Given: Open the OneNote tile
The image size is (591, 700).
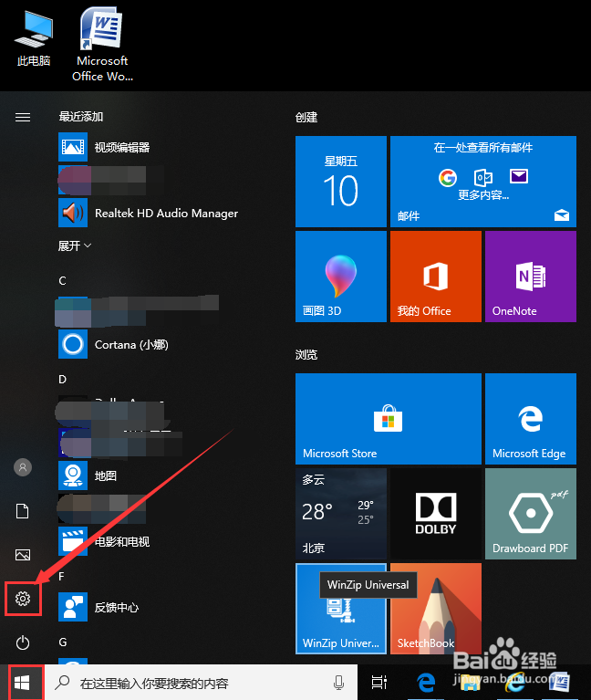Looking at the screenshot, I should coord(531,277).
